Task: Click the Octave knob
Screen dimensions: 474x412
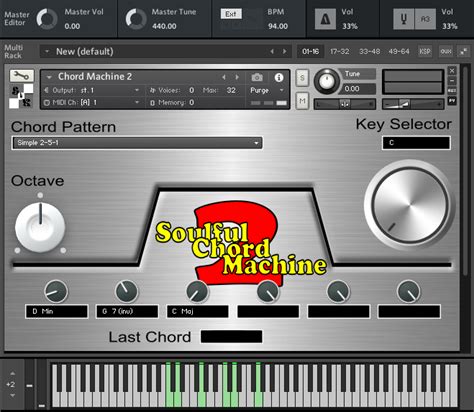Action: pyautogui.click(x=40, y=227)
